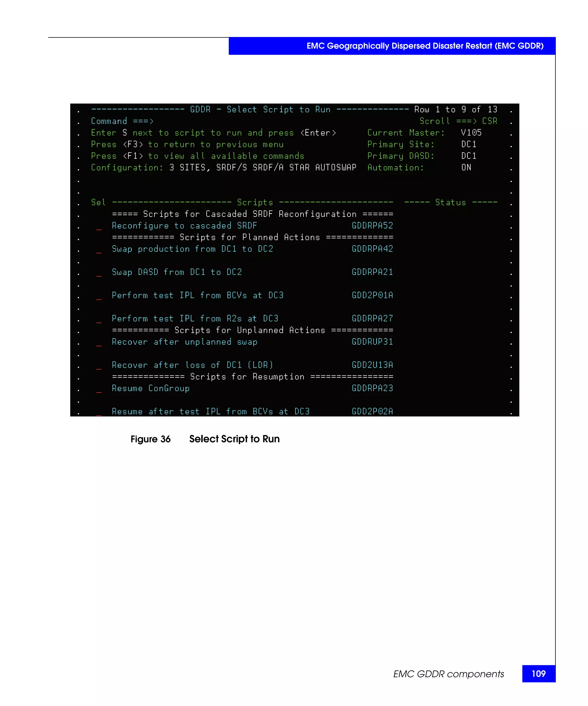Click Recover after unplanned swap text

pos(184,342)
